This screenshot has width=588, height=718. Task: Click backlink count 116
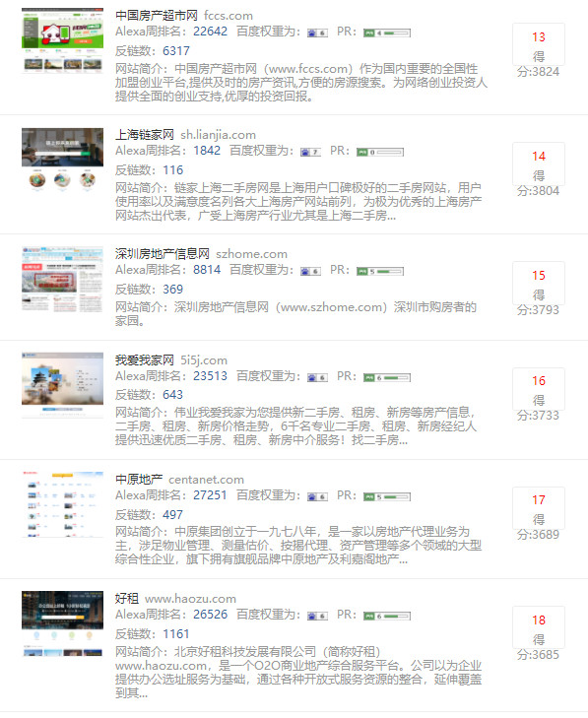tap(172, 169)
